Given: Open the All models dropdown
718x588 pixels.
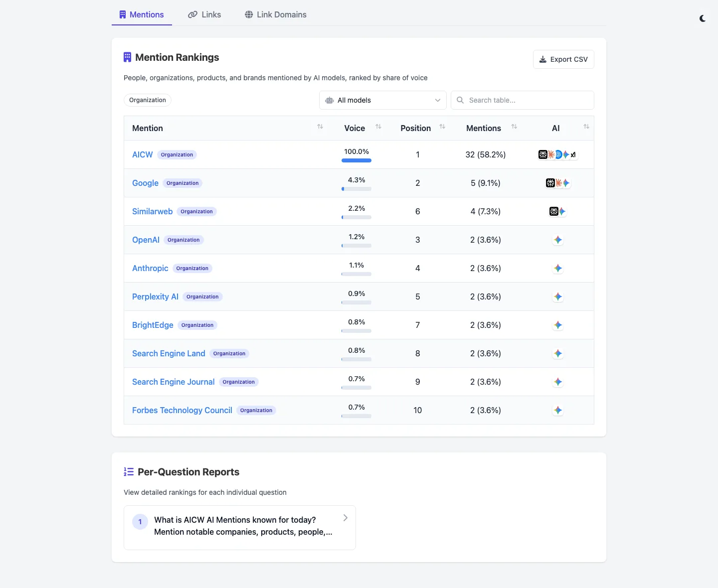Looking at the screenshot, I should click(383, 100).
